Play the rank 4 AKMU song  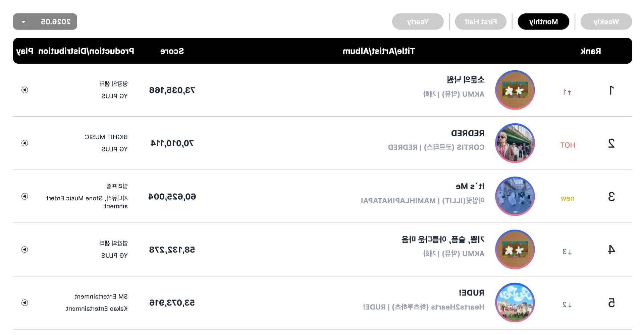point(24,250)
